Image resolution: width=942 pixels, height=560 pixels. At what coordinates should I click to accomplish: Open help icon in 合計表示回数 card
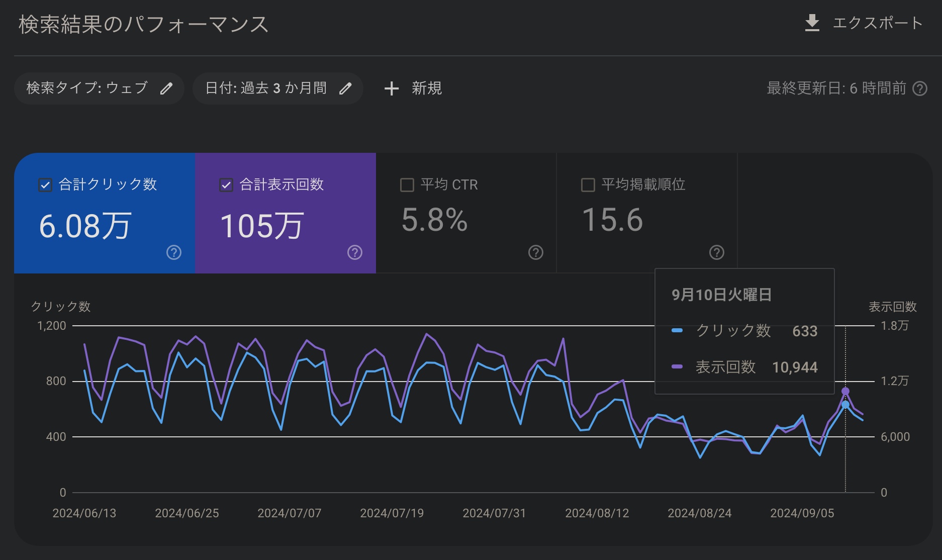(x=355, y=252)
